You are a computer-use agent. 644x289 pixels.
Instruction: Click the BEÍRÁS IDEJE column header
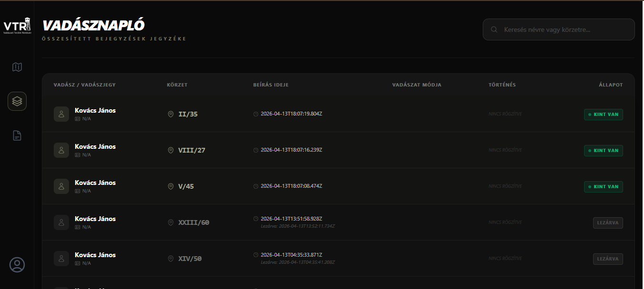click(x=271, y=85)
